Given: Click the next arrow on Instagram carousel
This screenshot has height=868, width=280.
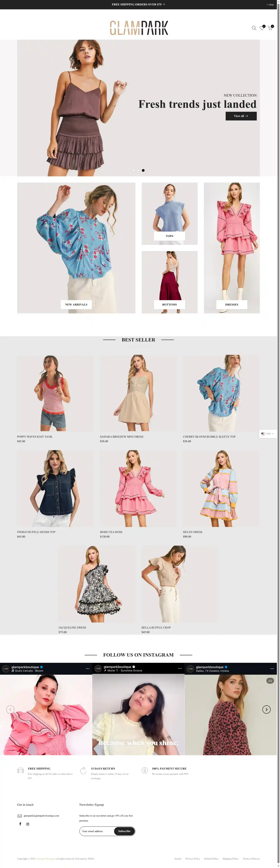Looking at the screenshot, I should pyautogui.click(x=266, y=709).
